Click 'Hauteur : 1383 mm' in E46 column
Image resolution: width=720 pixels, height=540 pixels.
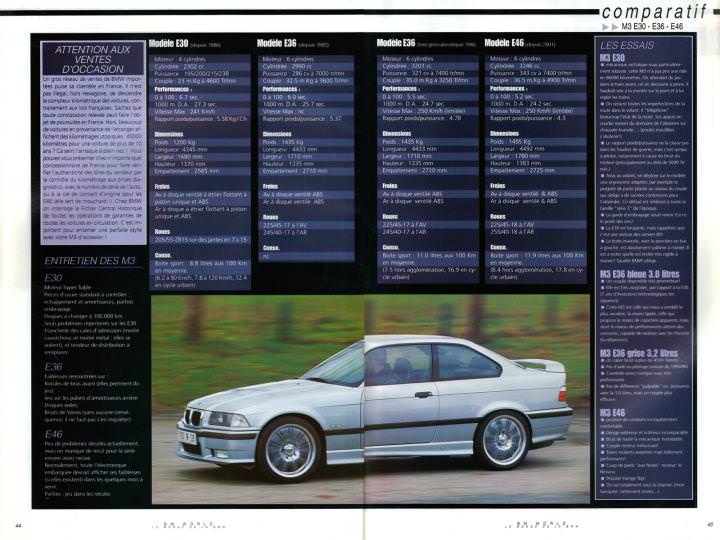pos(516,163)
